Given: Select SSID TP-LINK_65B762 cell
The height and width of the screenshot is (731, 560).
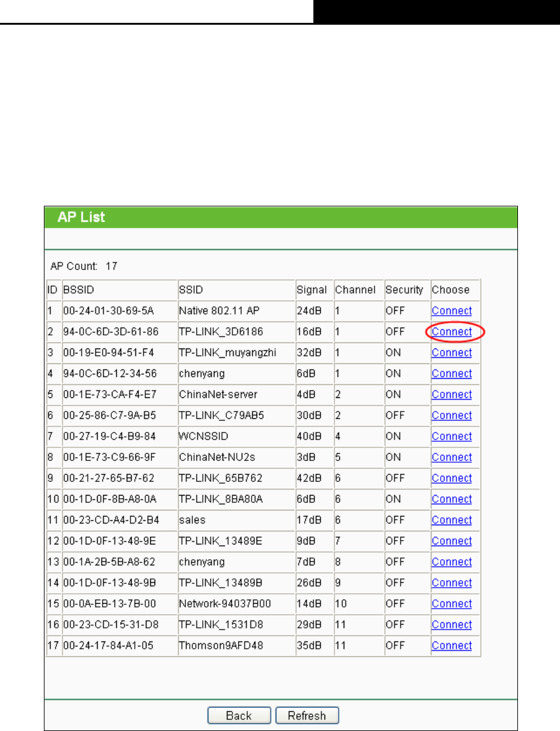Looking at the screenshot, I should point(236,479).
